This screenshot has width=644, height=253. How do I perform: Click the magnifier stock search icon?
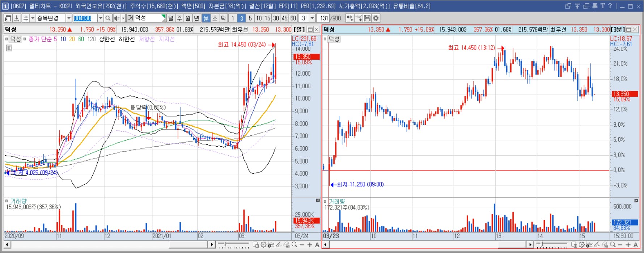click(108, 18)
